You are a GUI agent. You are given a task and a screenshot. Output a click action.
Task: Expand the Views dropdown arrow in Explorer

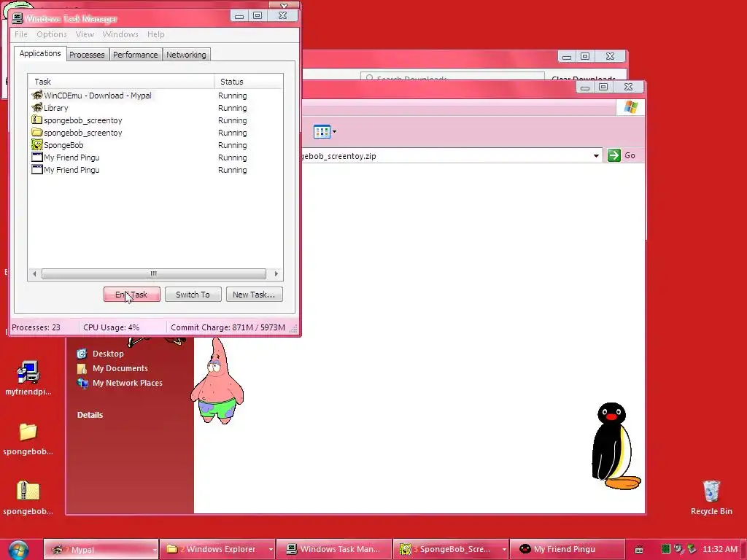(334, 131)
